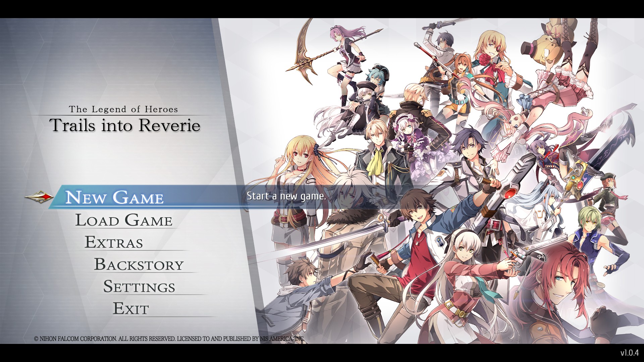Choose Exit to quit game
This screenshot has height=362, width=644.
coord(130,309)
